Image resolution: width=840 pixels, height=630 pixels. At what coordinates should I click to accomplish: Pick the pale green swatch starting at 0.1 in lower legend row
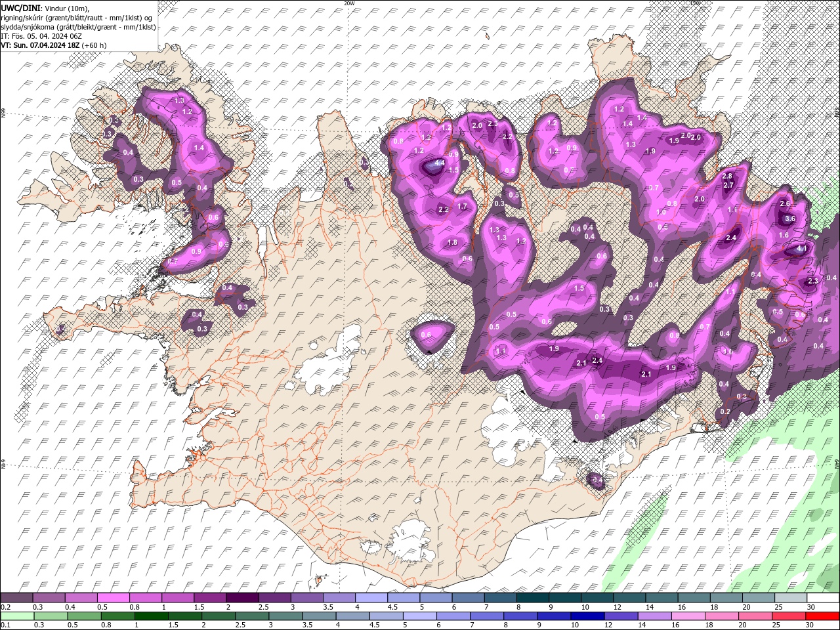point(16,616)
